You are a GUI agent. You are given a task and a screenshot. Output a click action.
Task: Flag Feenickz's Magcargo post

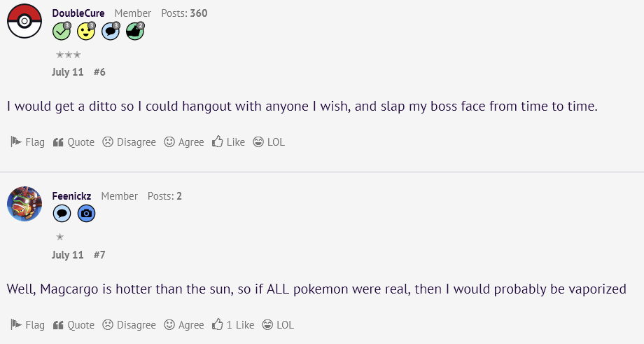[x=27, y=325]
